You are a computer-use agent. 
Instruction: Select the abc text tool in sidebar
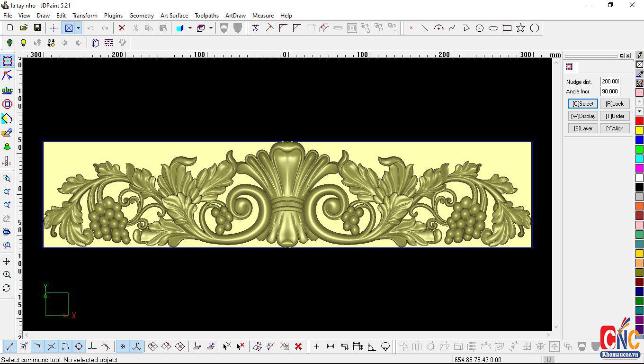(7, 90)
